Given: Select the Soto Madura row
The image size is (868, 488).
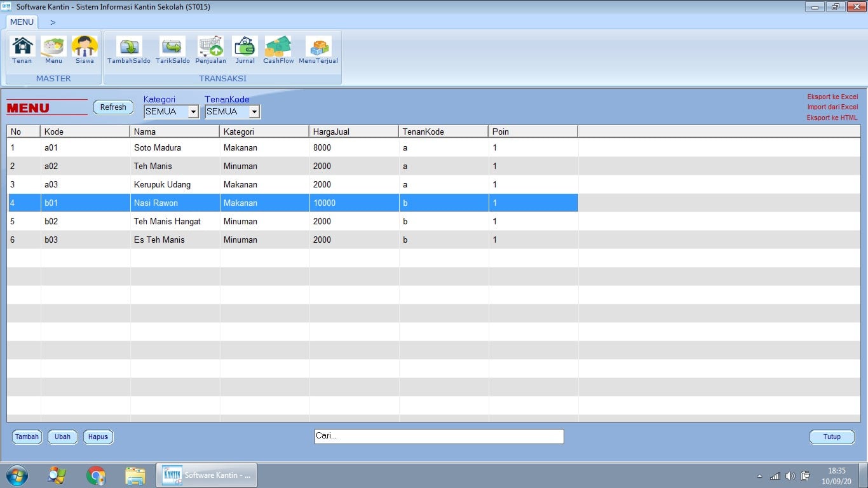Looking at the screenshot, I should pyautogui.click(x=292, y=147).
